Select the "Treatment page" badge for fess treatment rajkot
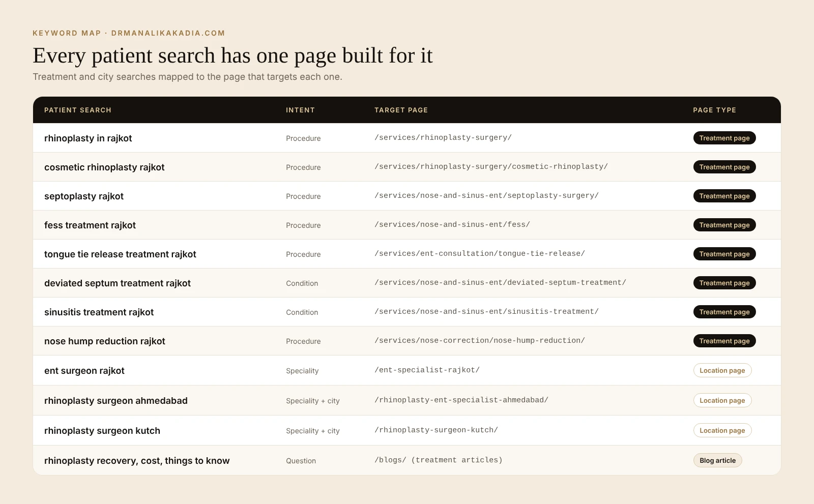 (x=724, y=225)
